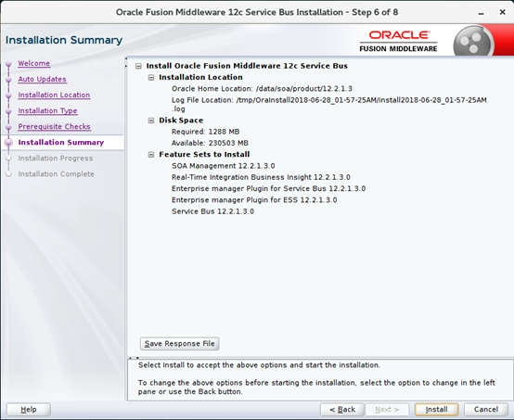
Task: Click the Oracle Fusion Middleware logo
Action: tap(398, 42)
